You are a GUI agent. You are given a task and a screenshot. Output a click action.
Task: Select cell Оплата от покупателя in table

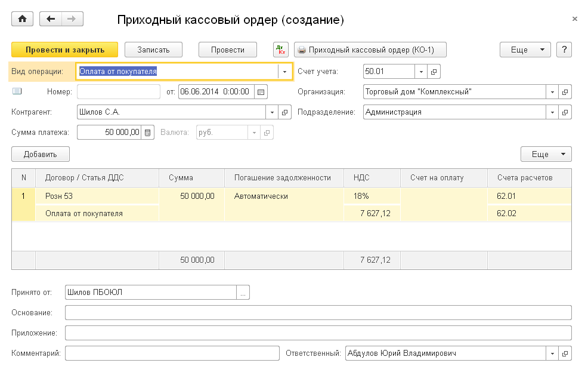coord(97,213)
